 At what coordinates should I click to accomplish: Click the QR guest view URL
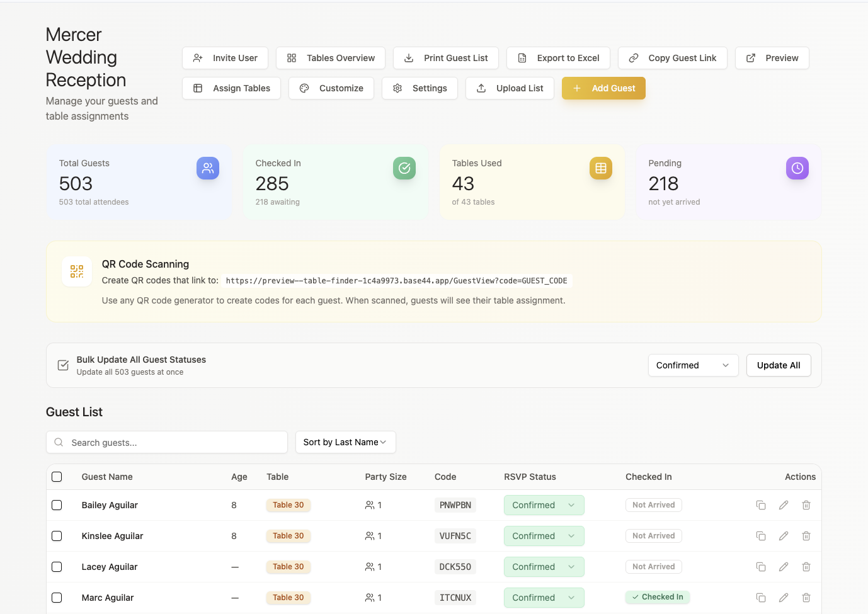[x=396, y=281]
